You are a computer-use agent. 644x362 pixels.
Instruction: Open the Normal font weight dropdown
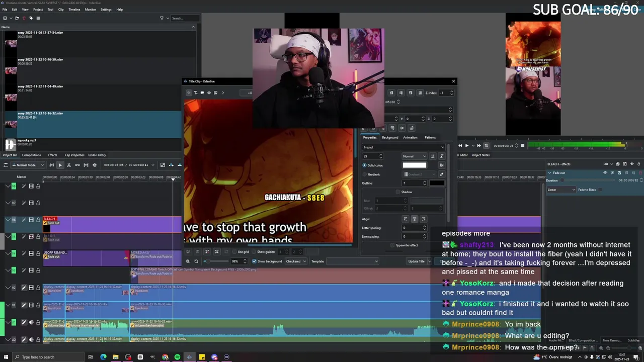[414, 156]
